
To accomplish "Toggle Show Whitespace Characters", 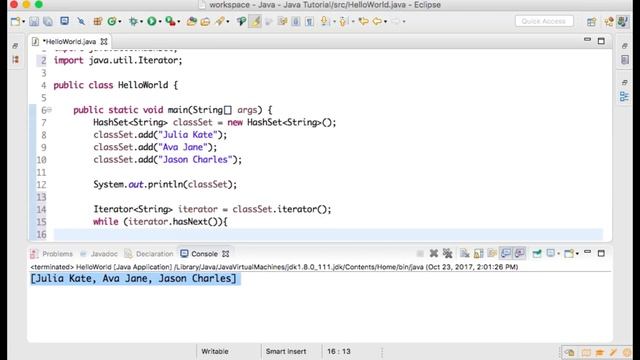I will pyautogui.click(x=309, y=21).
